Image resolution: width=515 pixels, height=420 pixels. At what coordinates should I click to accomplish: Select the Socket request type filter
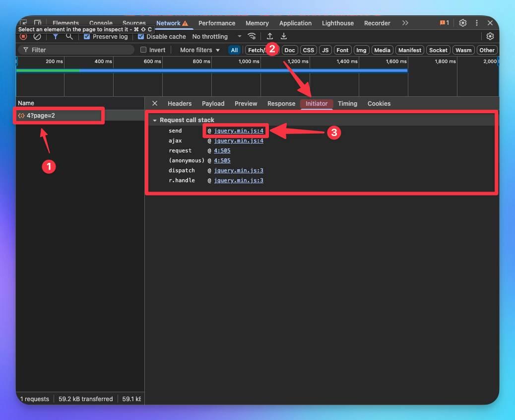tap(438, 50)
